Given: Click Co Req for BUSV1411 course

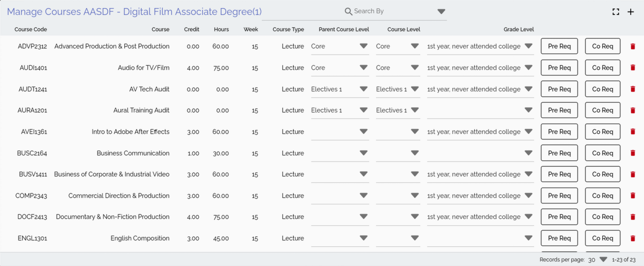Looking at the screenshot, I should pyautogui.click(x=602, y=174).
